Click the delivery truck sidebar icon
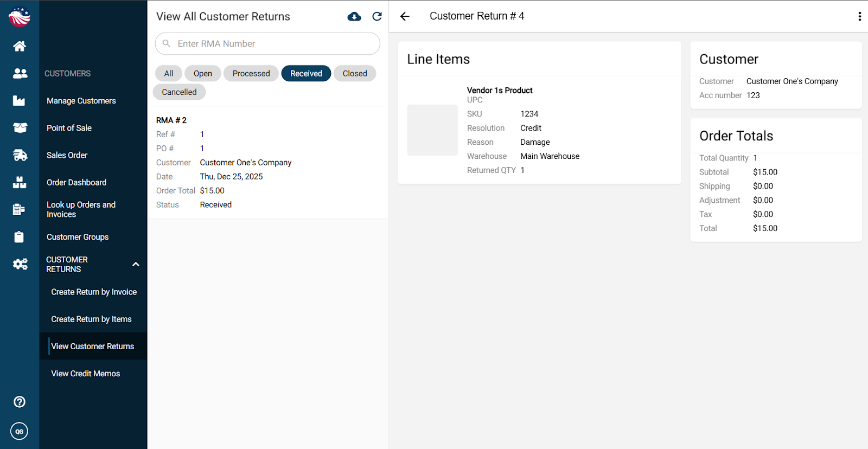The image size is (868, 449). click(20, 156)
